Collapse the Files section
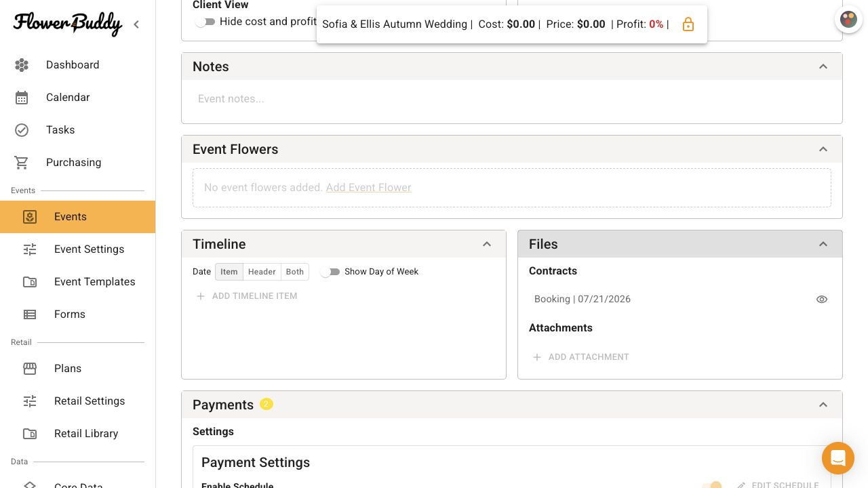The height and width of the screenshot is (488, 868). pos(823,244)
